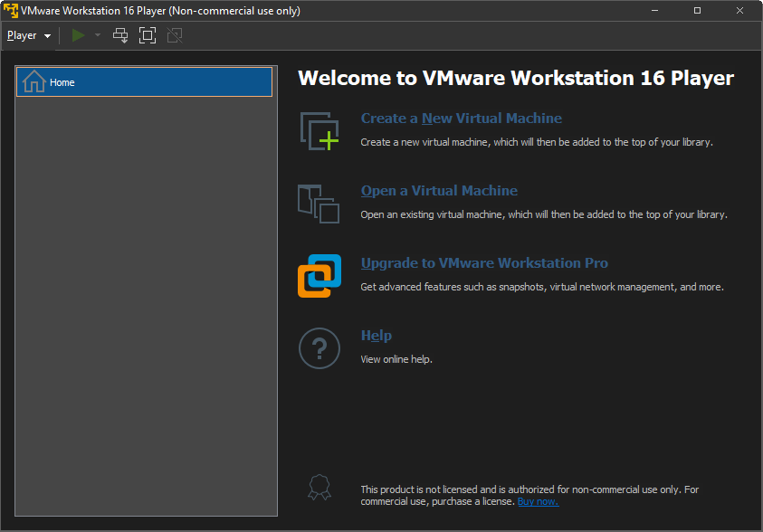Viewport: 763px width, 532px height.
Task: Maximize the VMware Player window
Action: 697,11
